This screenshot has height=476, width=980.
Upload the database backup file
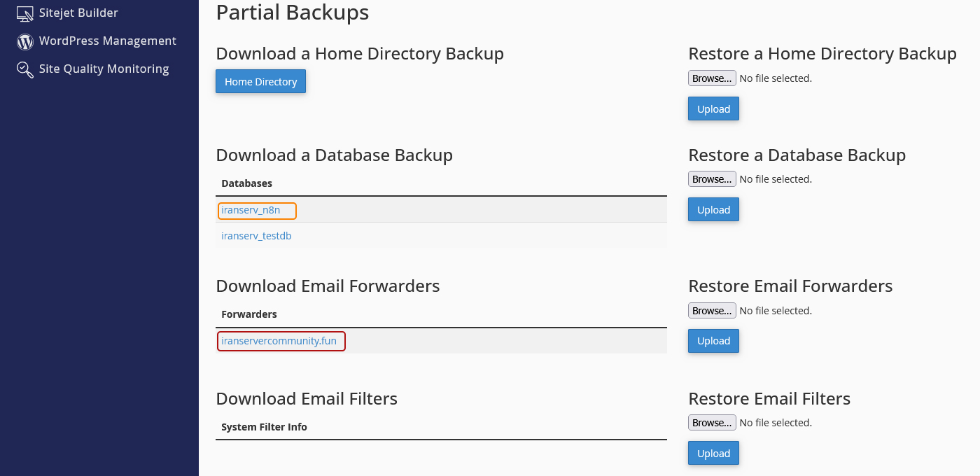coord(713,209)
